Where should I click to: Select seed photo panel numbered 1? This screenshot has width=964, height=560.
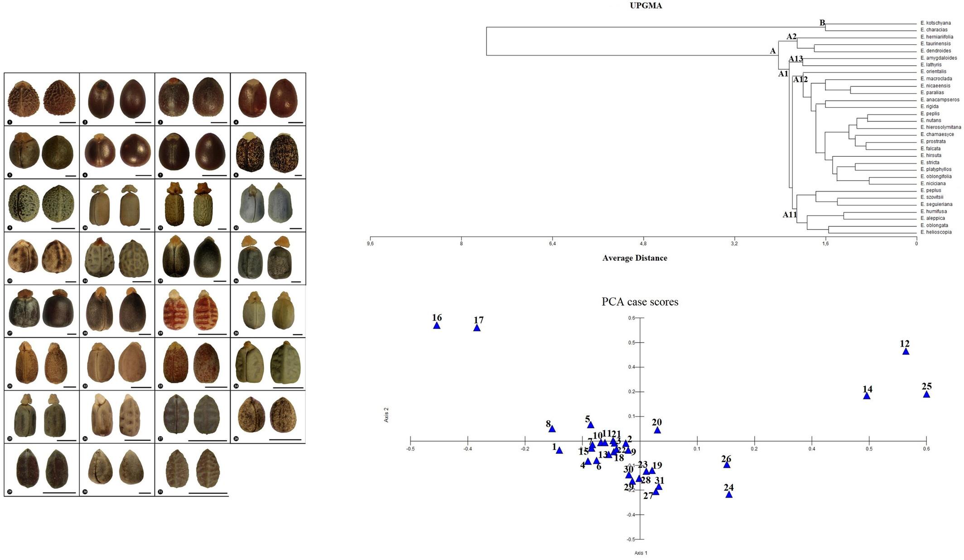42,99
